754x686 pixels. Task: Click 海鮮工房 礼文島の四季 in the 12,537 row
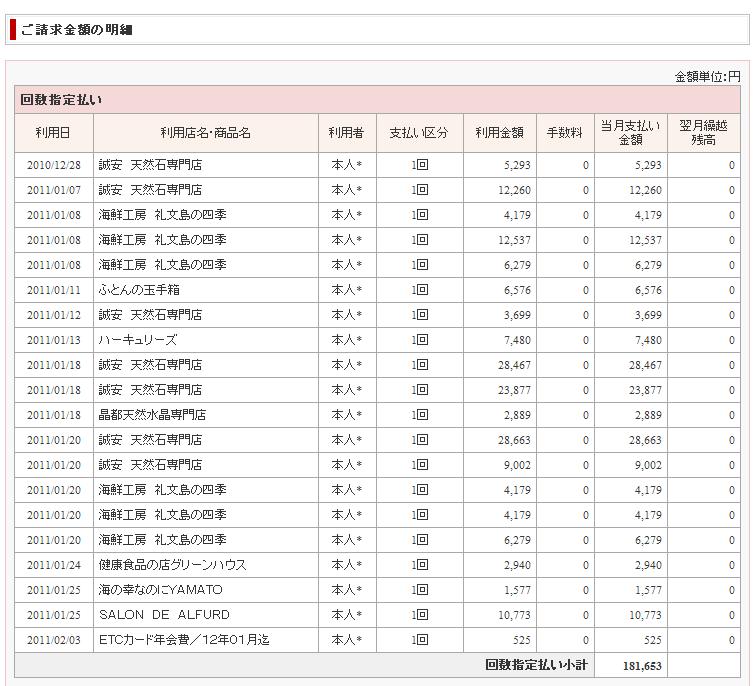(x=163, y=240)
